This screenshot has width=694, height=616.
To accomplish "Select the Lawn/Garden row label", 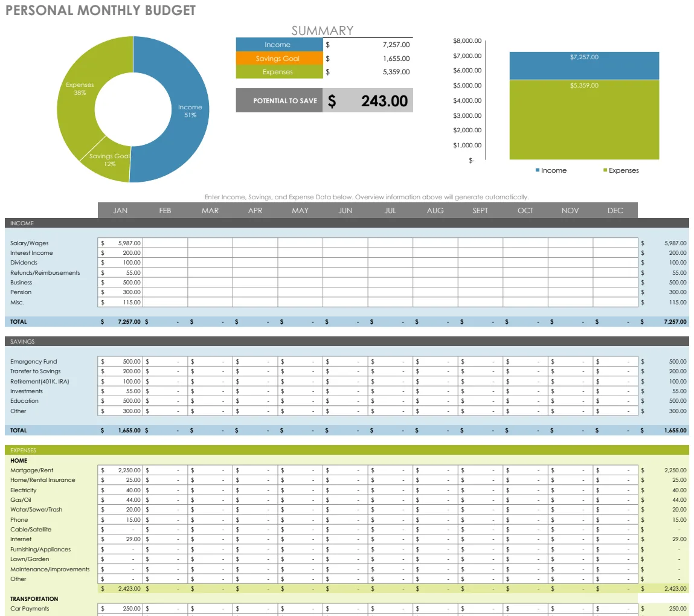I will (30, 559).
